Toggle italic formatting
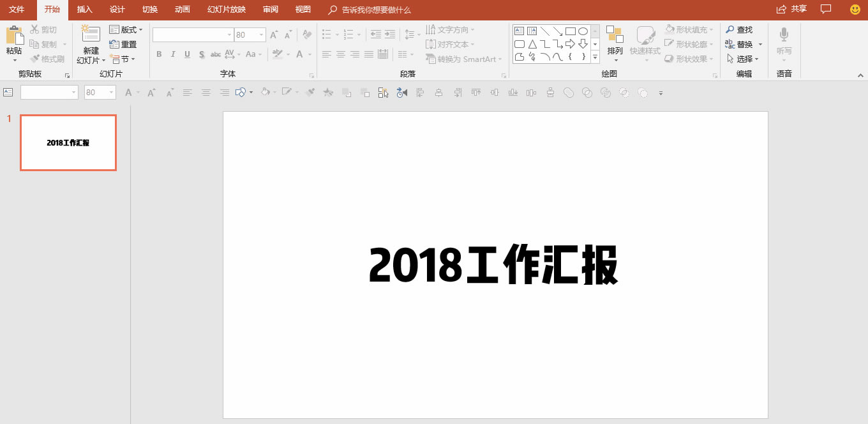868x424 pixels. pos(172,54)
